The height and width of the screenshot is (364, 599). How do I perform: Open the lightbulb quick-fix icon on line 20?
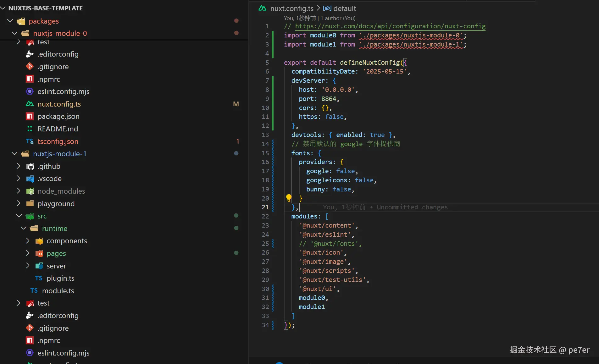(289, 198)
